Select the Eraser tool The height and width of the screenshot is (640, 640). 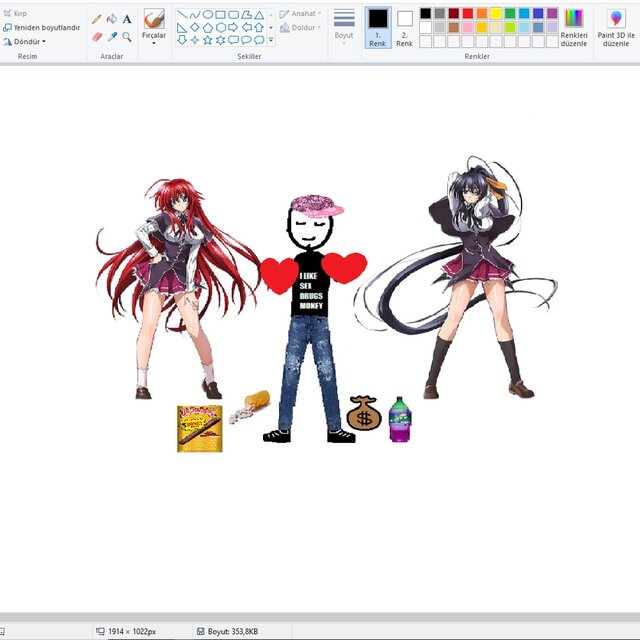tap(97, 37)
